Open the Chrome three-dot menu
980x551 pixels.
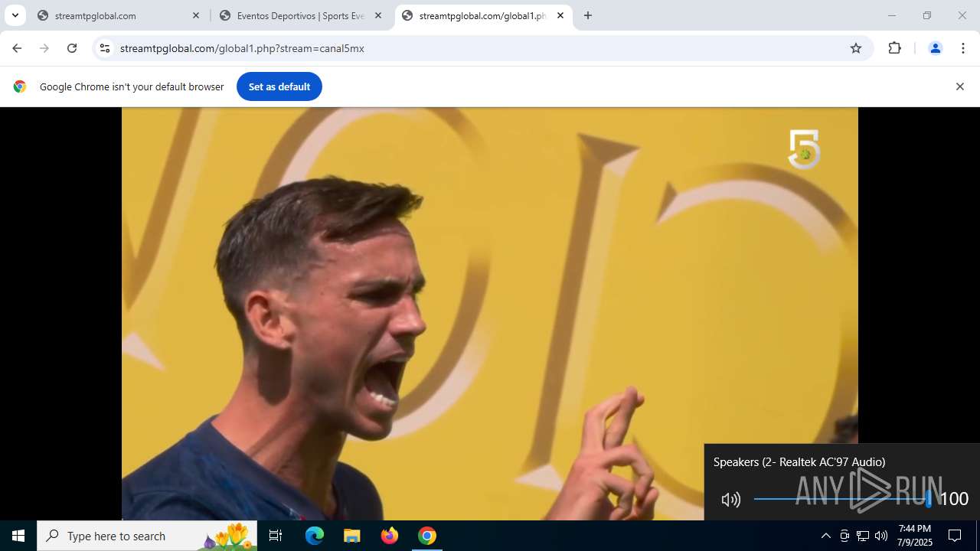pyautogui.click(x=962, y=48)
